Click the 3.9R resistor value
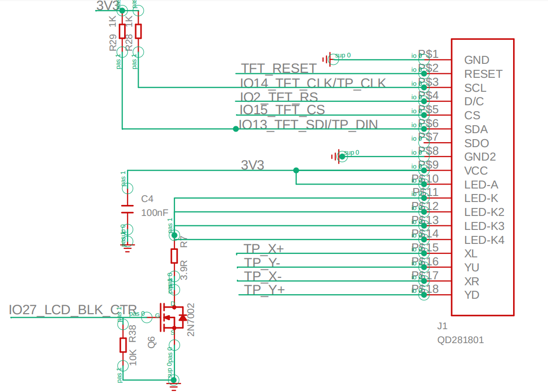The width and height of the screenshot is (548, 392). (x=184, y=270)
